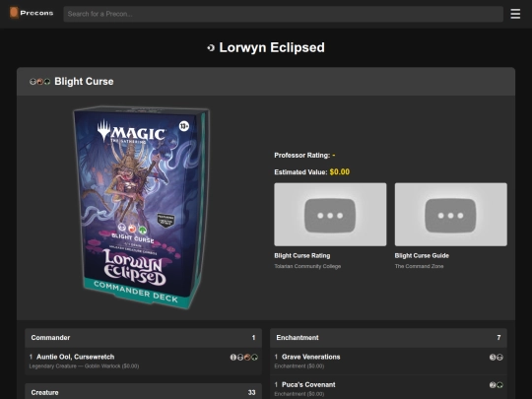532x399 pixels.
Task: Click mana cost icons of Puca's Covenant
Action: click(496, 385)
